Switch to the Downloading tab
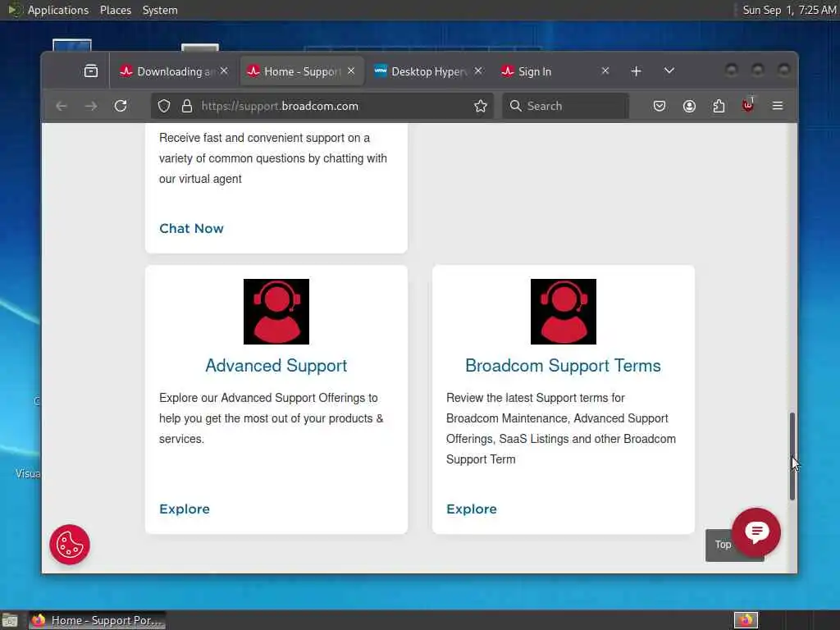 coord(173,71)
